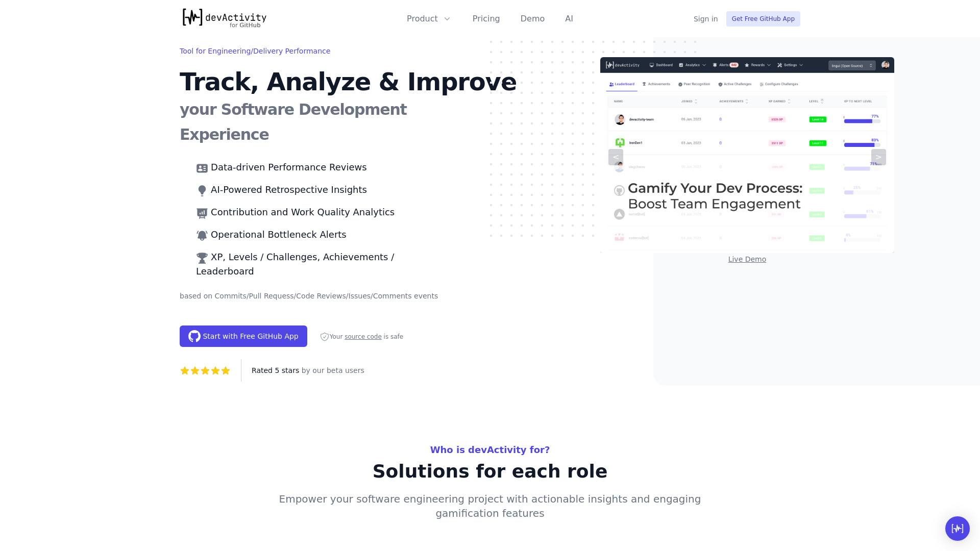Click the GitHub logo on free app button
Image resolution: width=980 pixels, height=551 pixels.
click(x=194, y=336)
